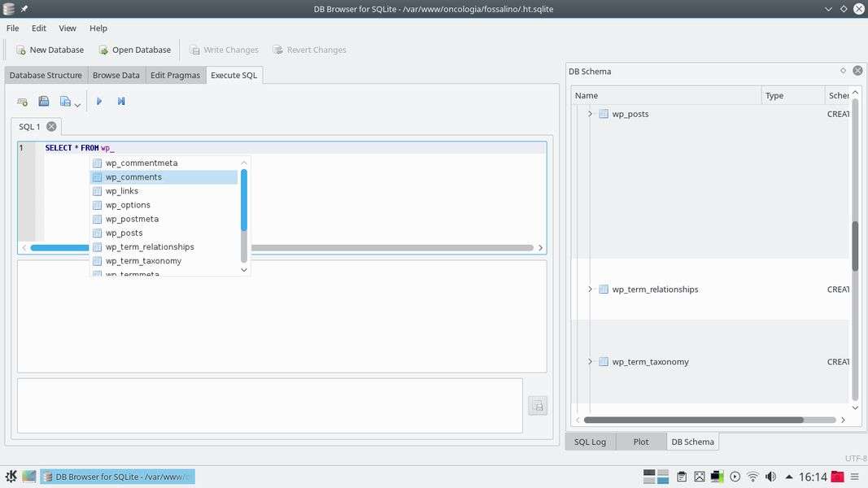Click DB Schema vertical scrollbar handle

(x=855, y=246)
